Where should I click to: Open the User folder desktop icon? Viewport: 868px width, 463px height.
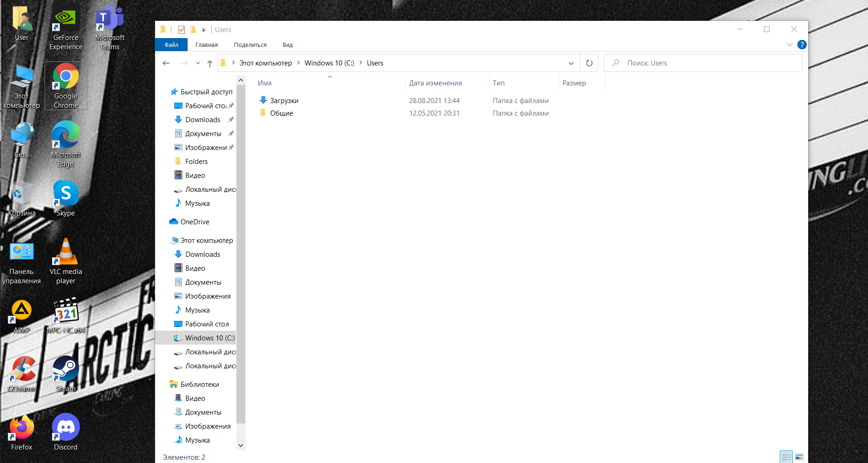[21, 24]
